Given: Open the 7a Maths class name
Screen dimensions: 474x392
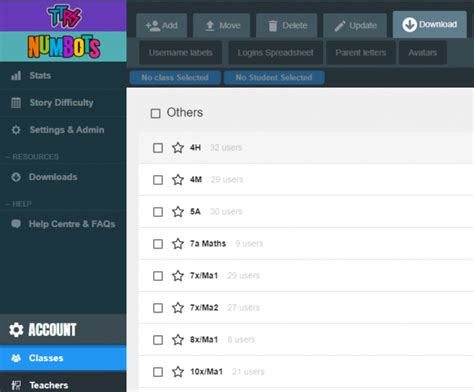Looking at the screenshot, I should pos(208,243).
